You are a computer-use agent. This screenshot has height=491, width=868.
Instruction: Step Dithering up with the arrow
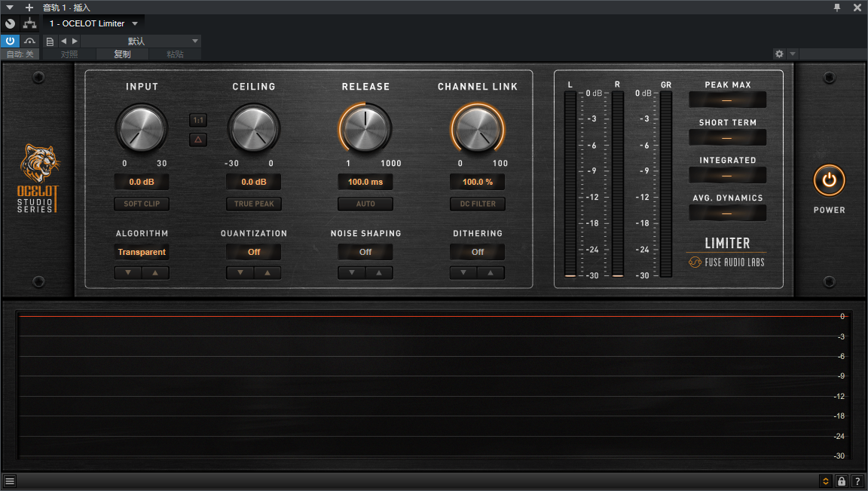pos(491,273)
